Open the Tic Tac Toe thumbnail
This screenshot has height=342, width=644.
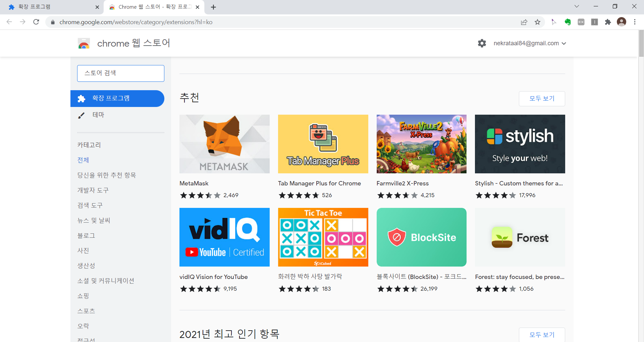323,237
